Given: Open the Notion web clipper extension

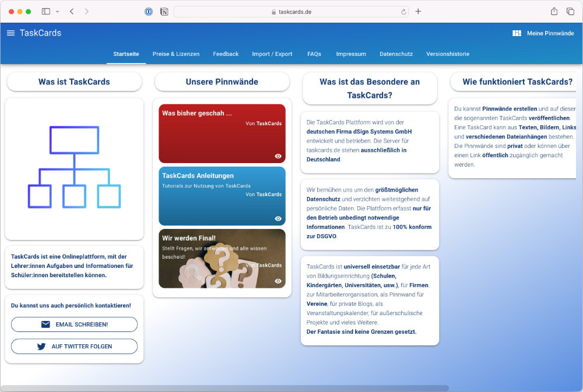Looking at the screenshot, I should 164,12.
